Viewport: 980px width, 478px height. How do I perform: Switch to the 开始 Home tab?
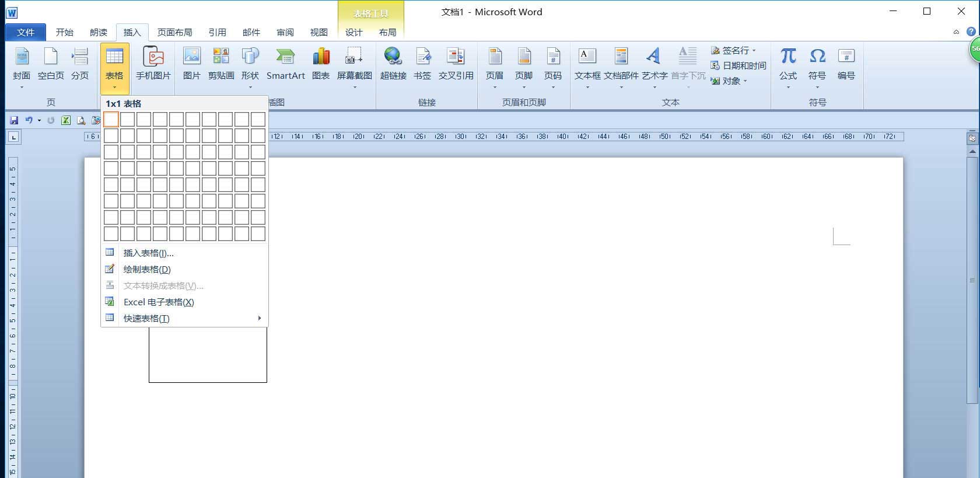point(65,32)
